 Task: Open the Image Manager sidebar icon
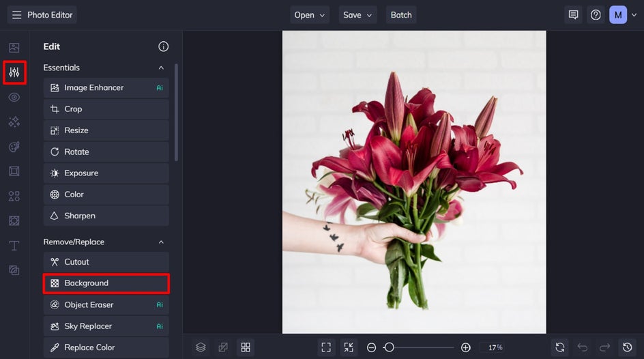click(14, 48)
